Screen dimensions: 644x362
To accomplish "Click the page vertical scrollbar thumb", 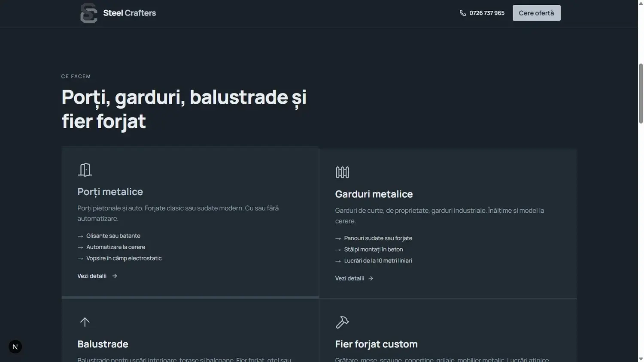I will coord(641,93).
